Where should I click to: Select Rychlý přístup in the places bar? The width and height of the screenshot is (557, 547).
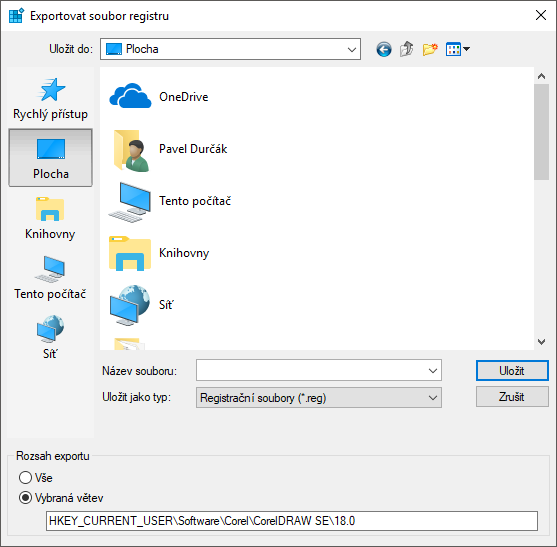tap(50, 99)
